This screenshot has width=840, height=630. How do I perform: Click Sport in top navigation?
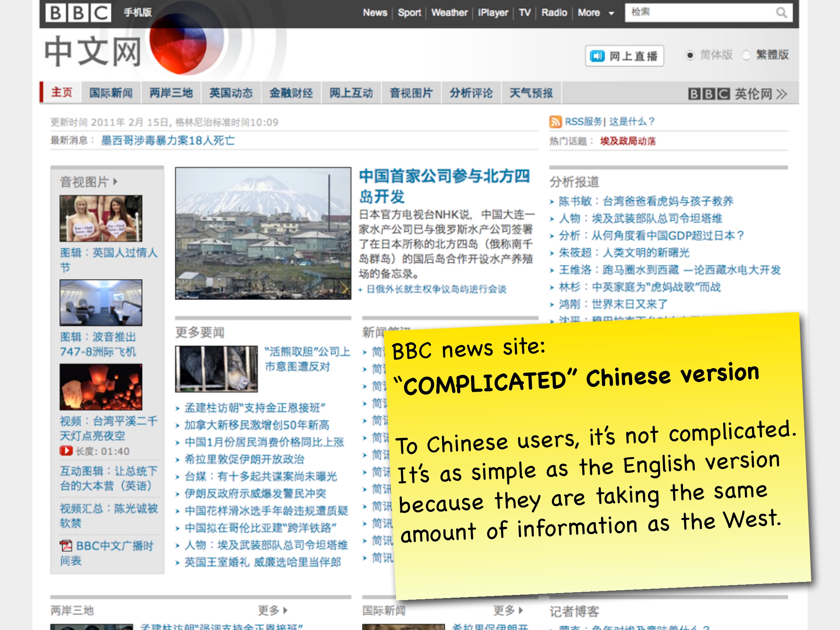click(409, 13)
